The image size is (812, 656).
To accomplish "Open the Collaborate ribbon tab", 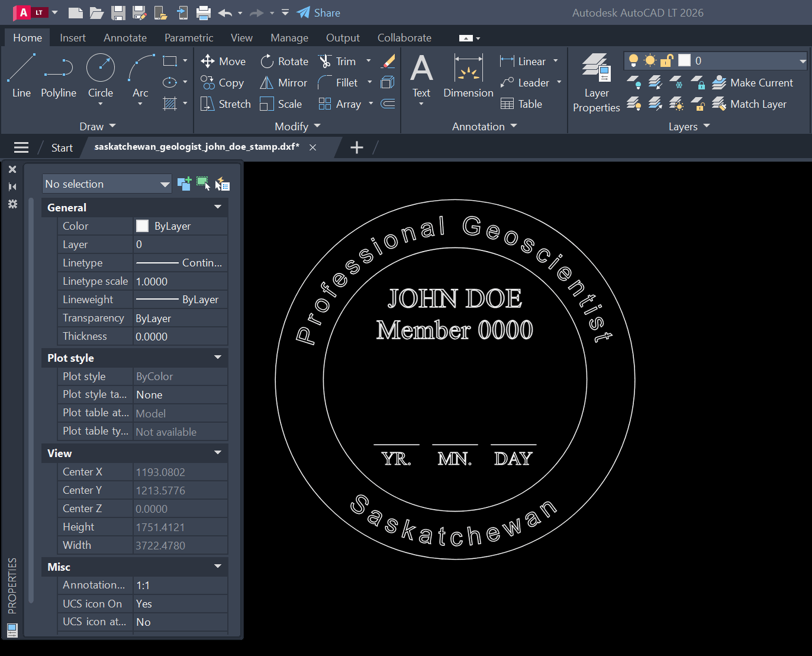I will click(404, 38).
